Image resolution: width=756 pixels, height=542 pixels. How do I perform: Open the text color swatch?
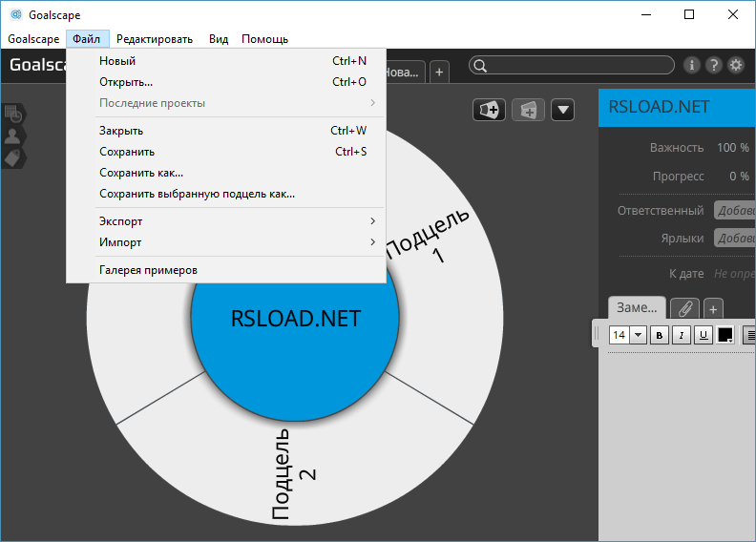point(725,335)
